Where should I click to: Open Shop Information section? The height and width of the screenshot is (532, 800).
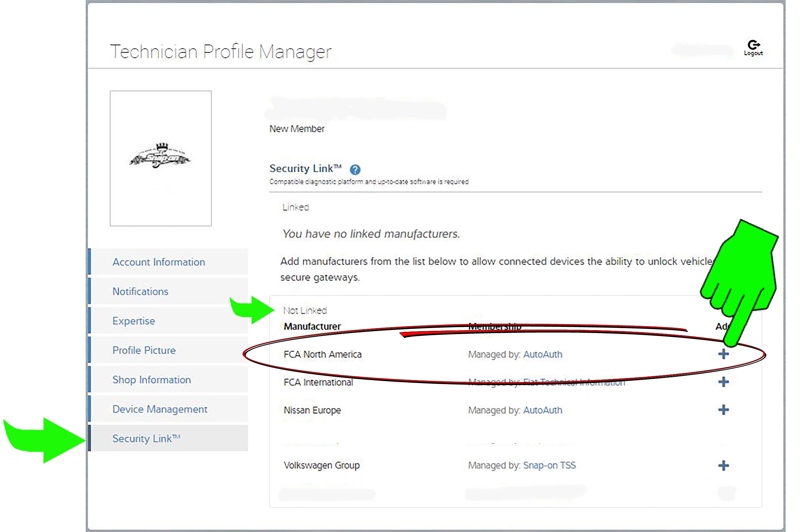pos(151,380)
